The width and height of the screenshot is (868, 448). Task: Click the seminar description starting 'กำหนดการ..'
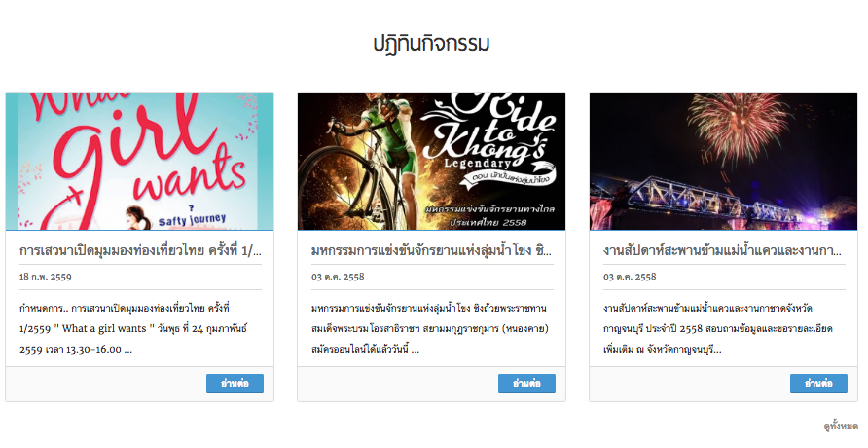click(x=133, y=328)
